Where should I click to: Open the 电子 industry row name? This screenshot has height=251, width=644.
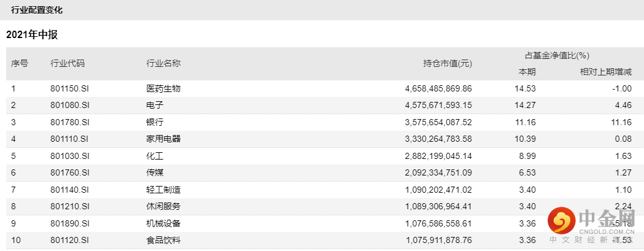pyautogui.click(x=155, y=105)
